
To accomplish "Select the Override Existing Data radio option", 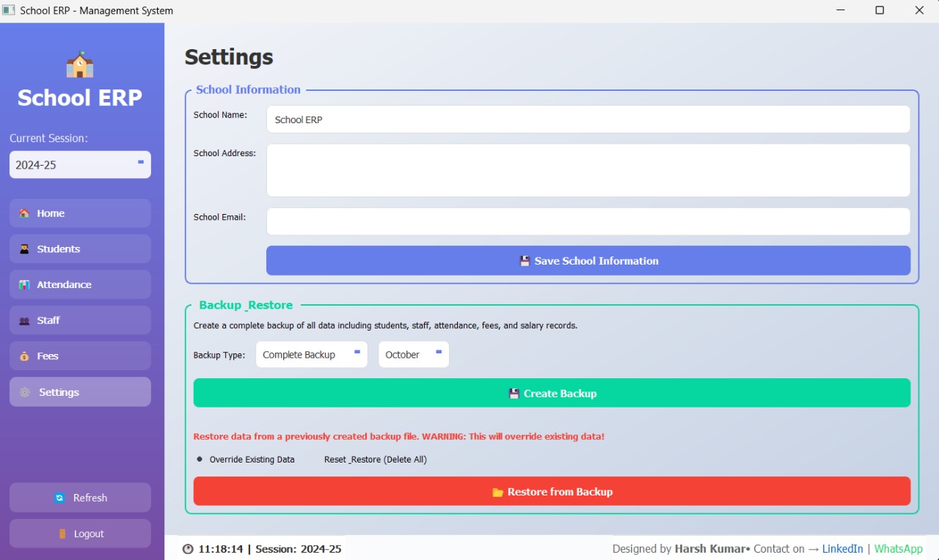I will pyautogui.click(x=200, y=460).
